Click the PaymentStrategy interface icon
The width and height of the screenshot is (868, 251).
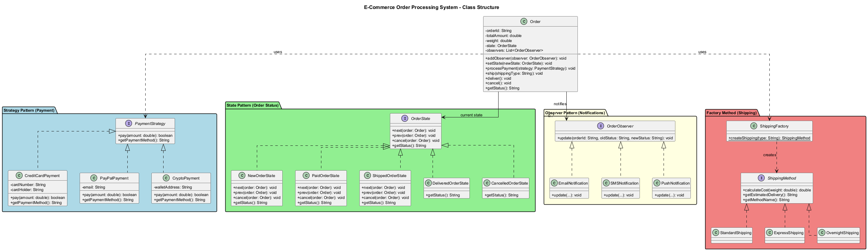pos(128,124)
